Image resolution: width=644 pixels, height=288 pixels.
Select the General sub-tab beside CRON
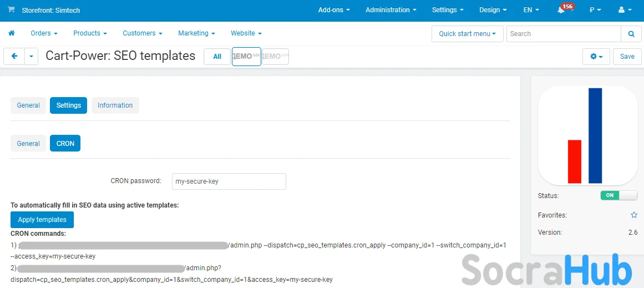point(28,144)
